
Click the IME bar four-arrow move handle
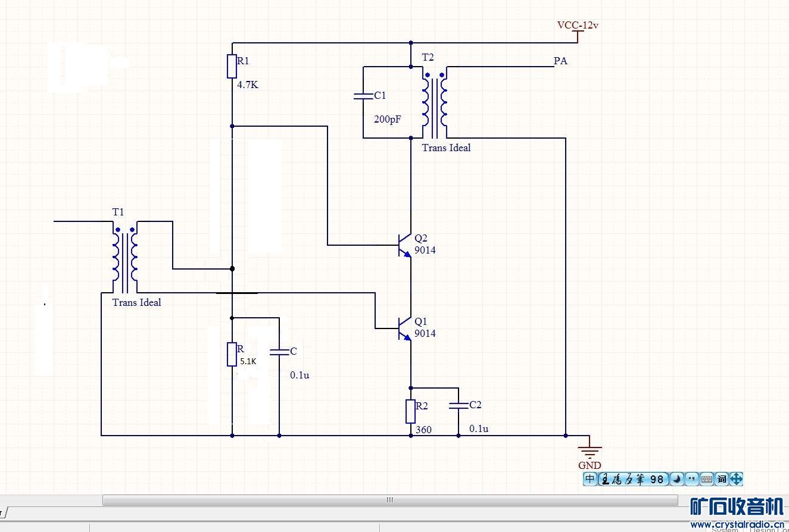(x=736, y=478)
